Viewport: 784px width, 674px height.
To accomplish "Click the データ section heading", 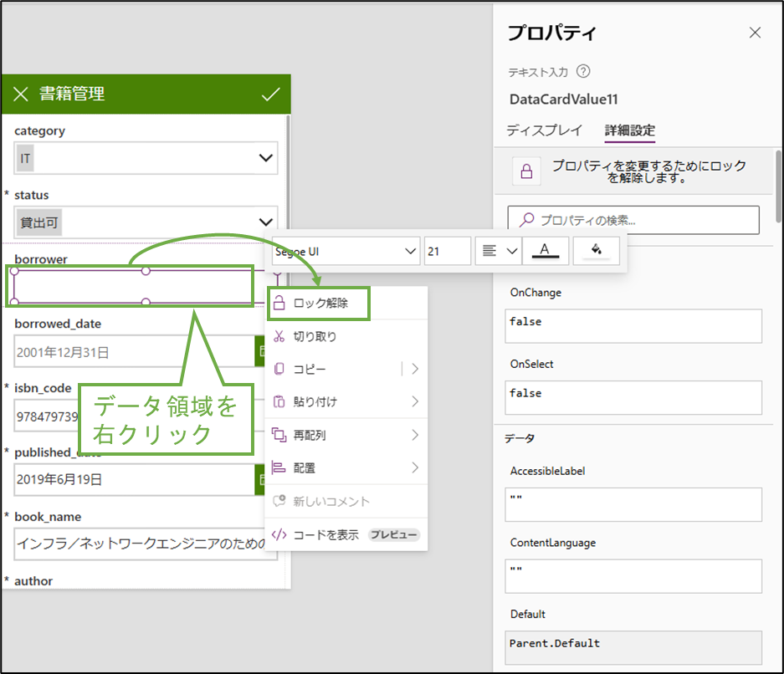I will click(x=520, y=438).
